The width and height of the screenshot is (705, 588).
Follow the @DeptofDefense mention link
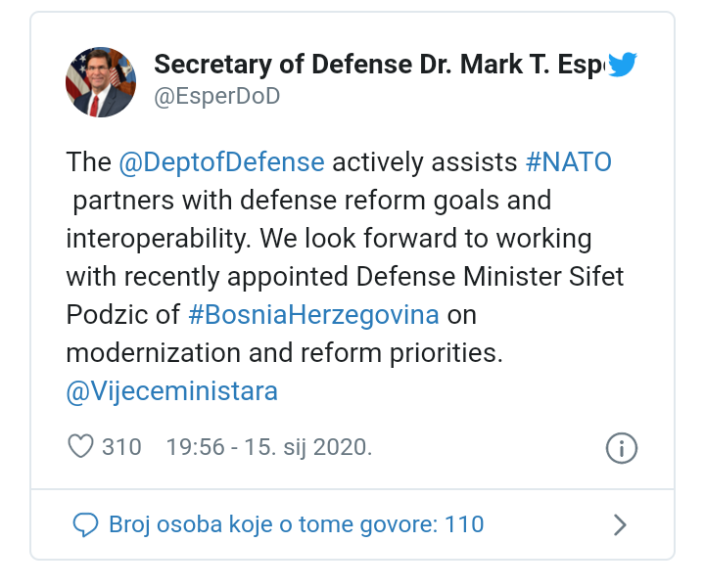coord(221,162)
